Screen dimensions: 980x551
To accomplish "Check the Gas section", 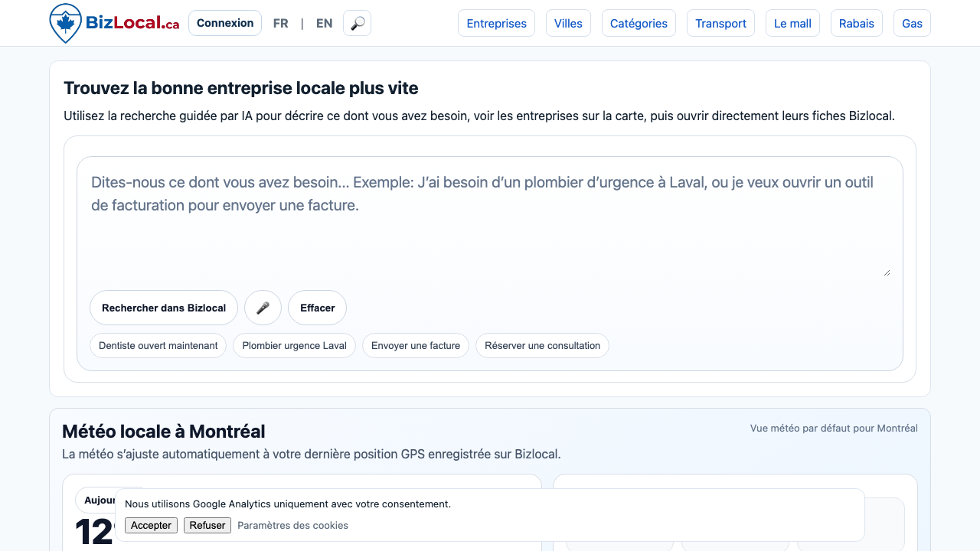I will point(912,23).
